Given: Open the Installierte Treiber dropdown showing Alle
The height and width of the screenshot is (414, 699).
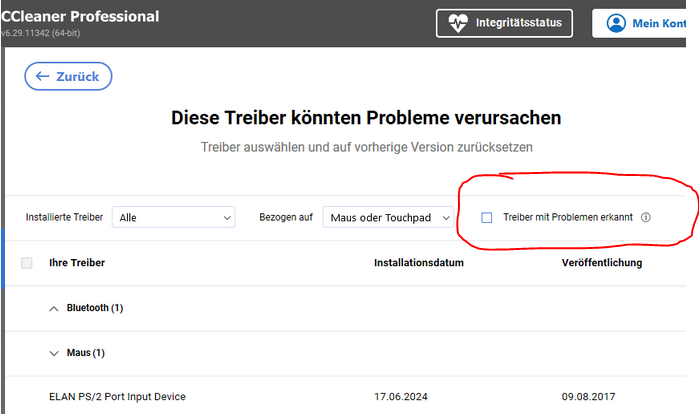Looking at the screenshot, I should (174, 217).
